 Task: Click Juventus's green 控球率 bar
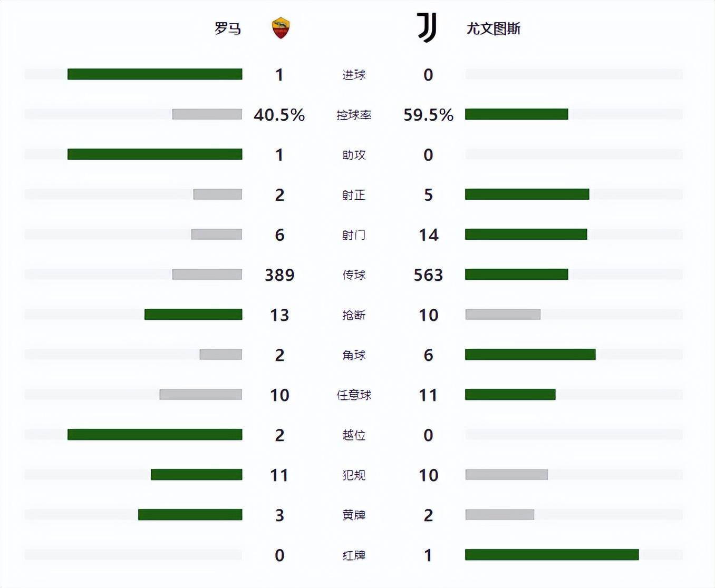click(x=516, y=114)
